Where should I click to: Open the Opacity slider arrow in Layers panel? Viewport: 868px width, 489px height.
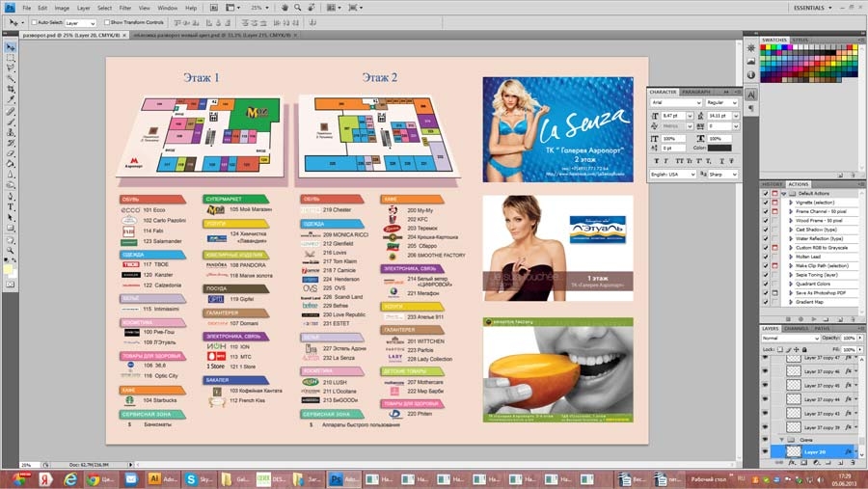pos(859,338)
